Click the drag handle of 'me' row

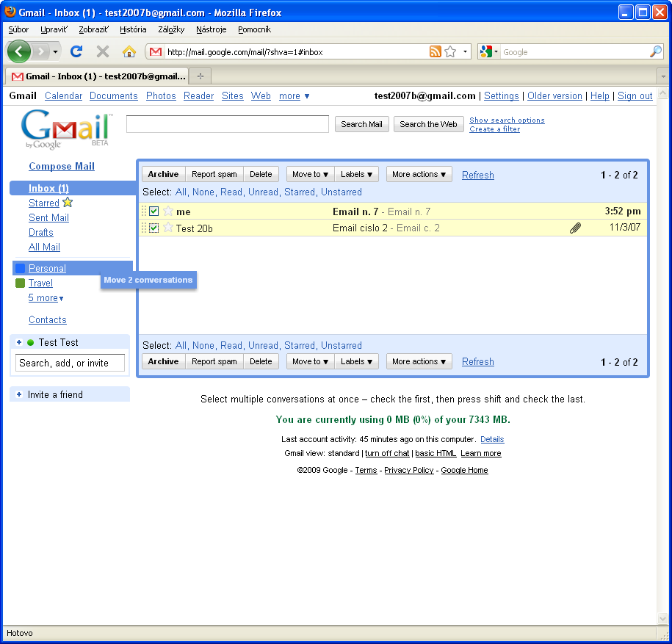pyautogui.click(x=144, y=211)
